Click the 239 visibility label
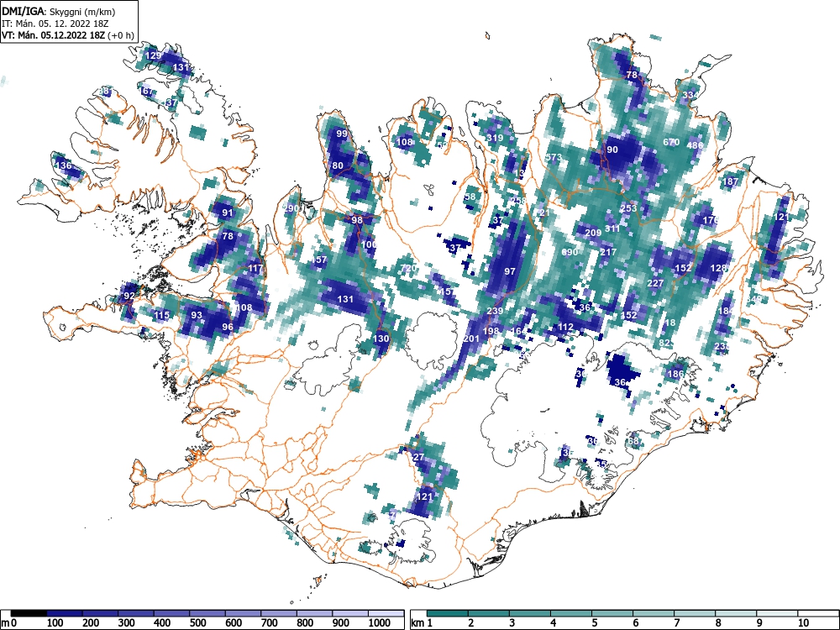 tap(495, 311)
